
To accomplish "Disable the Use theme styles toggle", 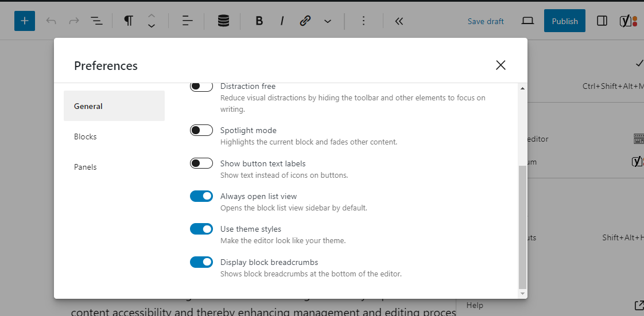I will 201,229.
